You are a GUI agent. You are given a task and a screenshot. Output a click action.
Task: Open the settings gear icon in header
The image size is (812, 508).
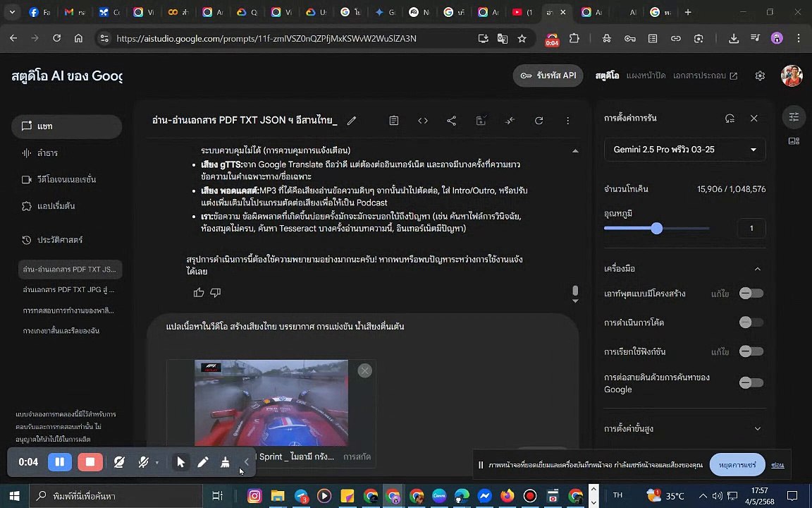760,75
